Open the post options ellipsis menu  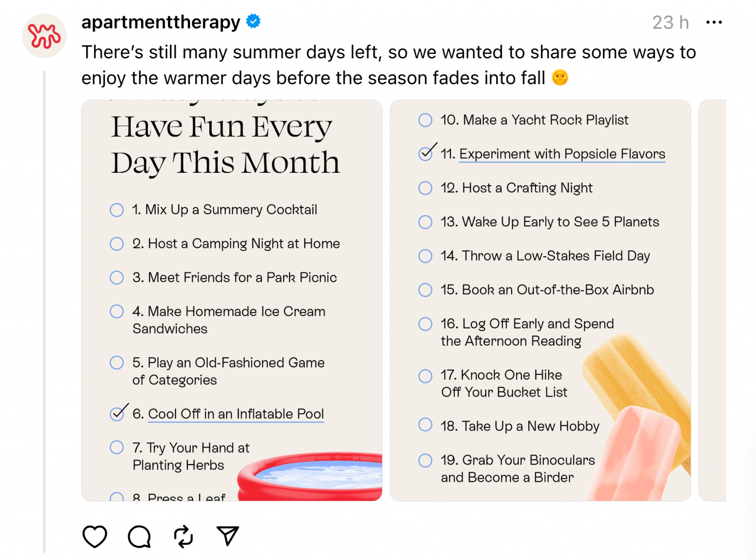coord(714,22)
